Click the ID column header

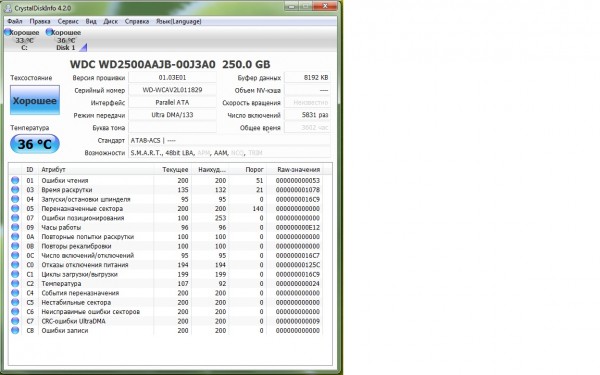pos(30,170)
